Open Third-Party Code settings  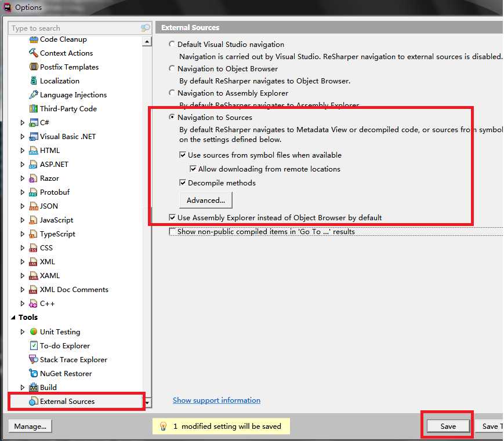click(68, 108)
